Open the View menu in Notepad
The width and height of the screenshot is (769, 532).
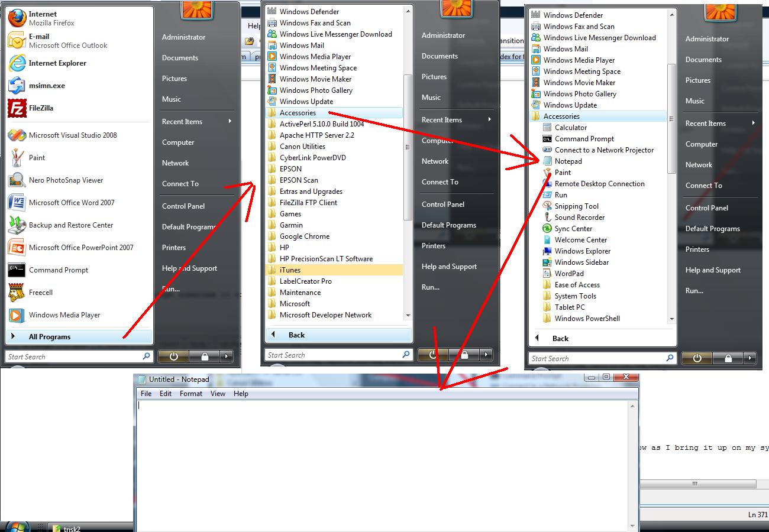coord(218,394)
